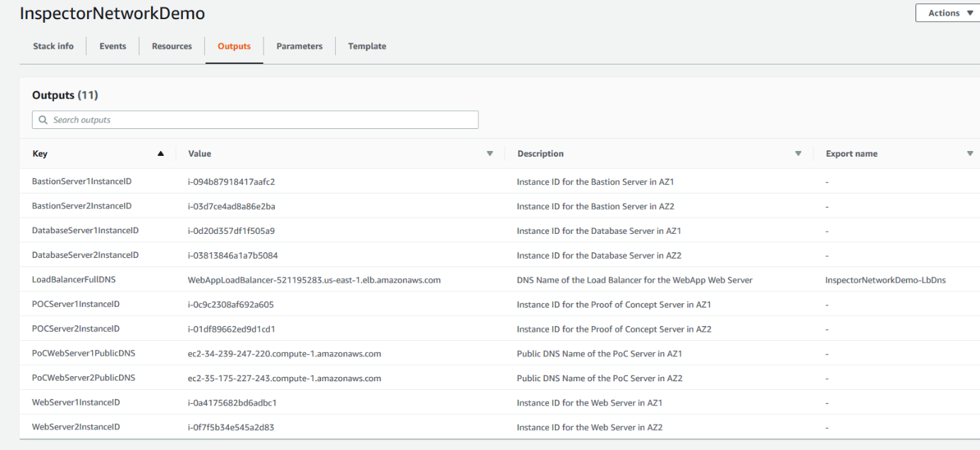Click value i-03813846a1a7b5084
The width and height of the screenshot is (980, 450).
(x=231, y=255)
